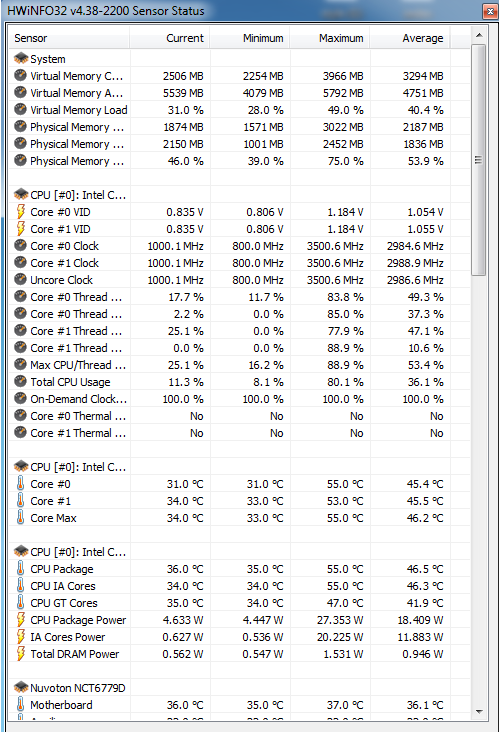499x732 pixels.
Task: Click the Maximum column header
Action: 330,38
